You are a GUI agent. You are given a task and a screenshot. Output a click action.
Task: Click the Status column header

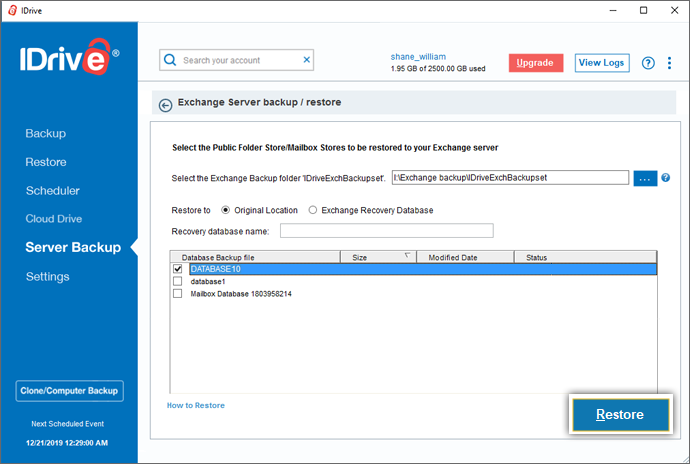(x=585, y=257)
